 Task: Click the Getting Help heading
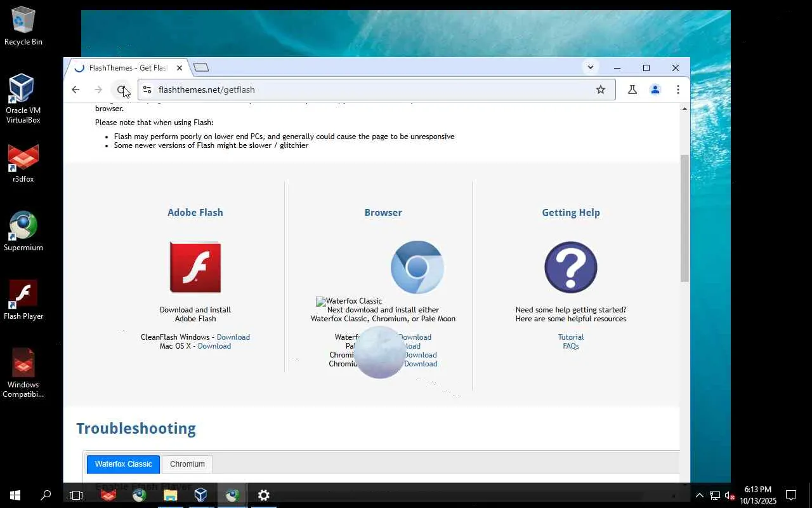(x=571, y=213)
